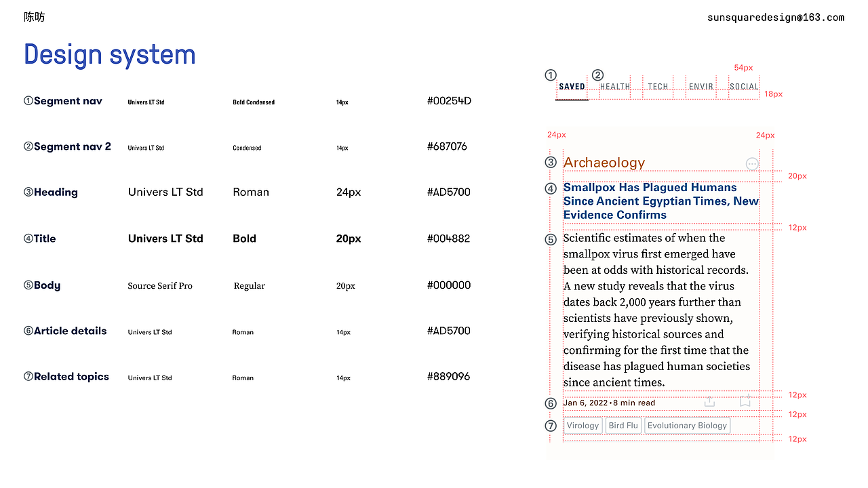The image size is (868, 488).
Task: Click the Archaeology category heading
Action: pos(604,163)
